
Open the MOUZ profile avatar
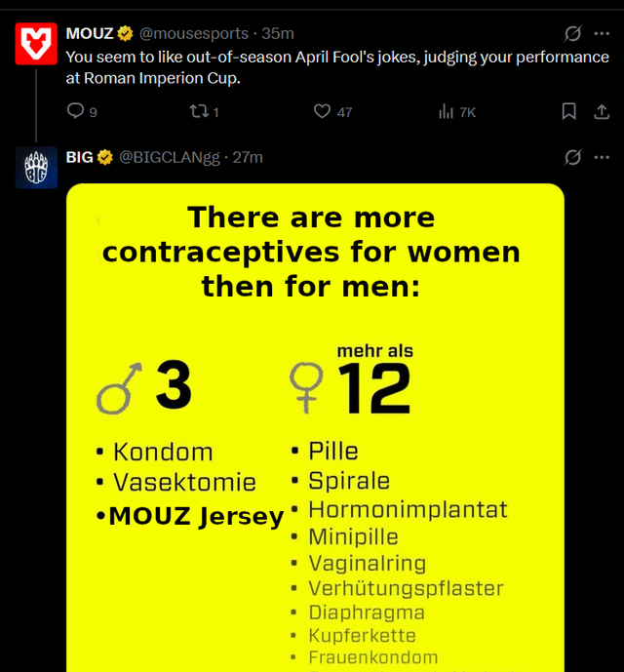(36, 44)
